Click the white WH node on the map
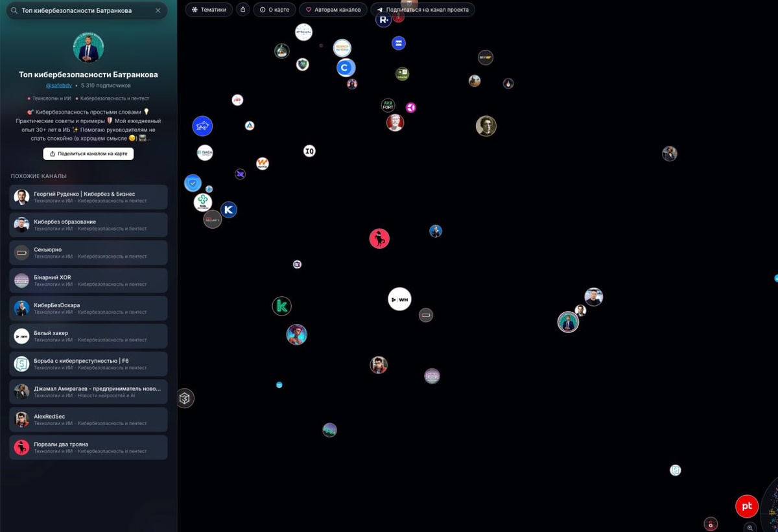 click(x=399, y=299)
